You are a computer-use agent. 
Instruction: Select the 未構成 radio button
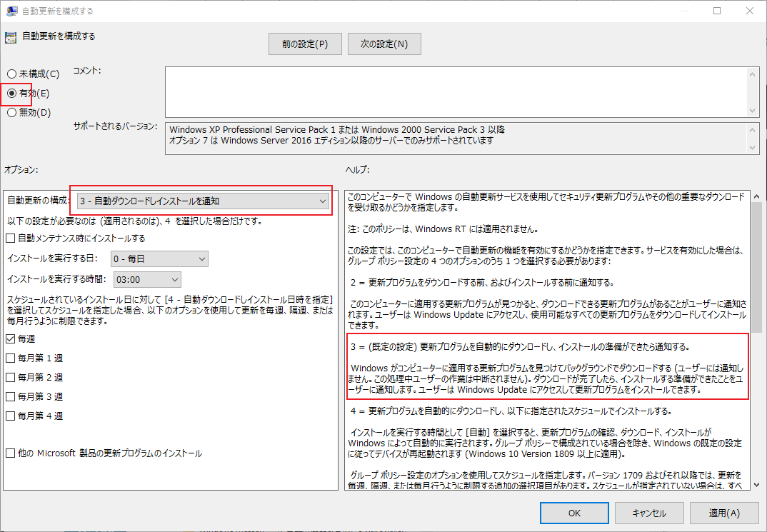(x=11, y=74)
